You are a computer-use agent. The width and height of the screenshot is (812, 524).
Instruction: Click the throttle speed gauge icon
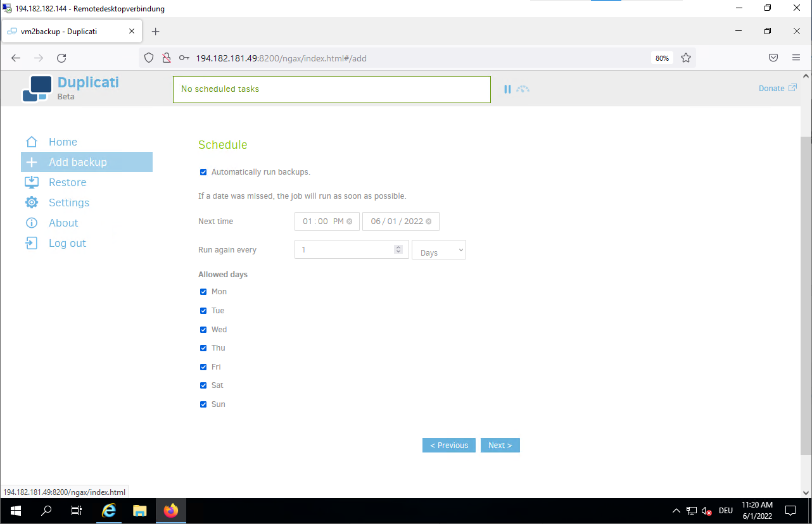tap(523, 89)
